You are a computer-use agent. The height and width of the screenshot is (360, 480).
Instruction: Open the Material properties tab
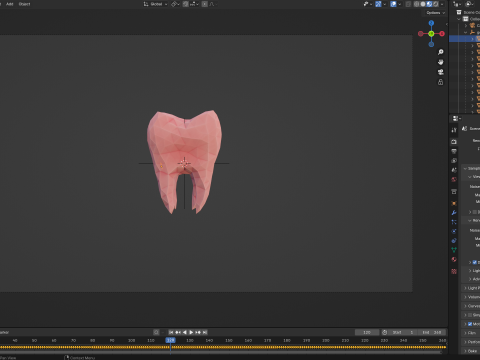point(454,259)
